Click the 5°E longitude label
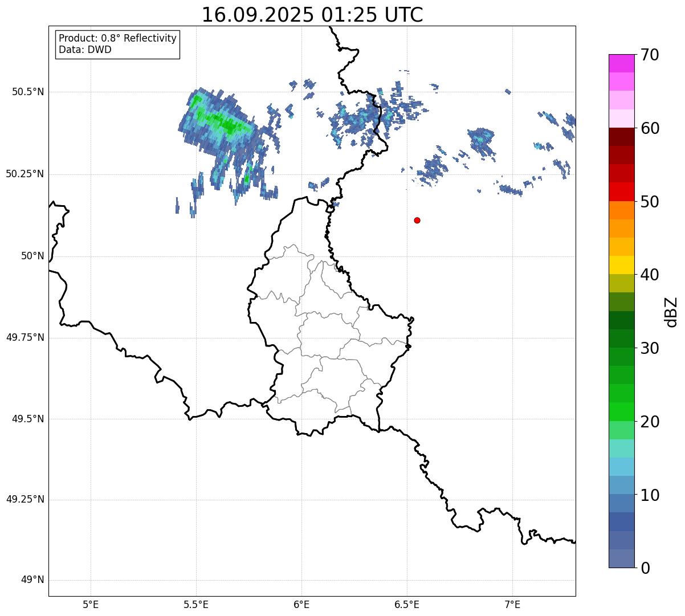 (x=91, y=605)
